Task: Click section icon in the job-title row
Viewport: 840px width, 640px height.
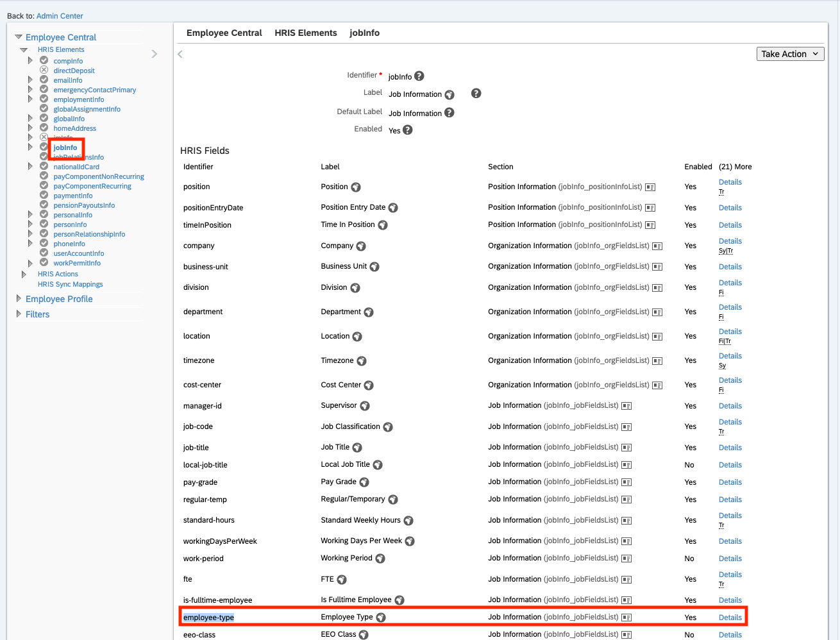Action: tap(626, 448)
